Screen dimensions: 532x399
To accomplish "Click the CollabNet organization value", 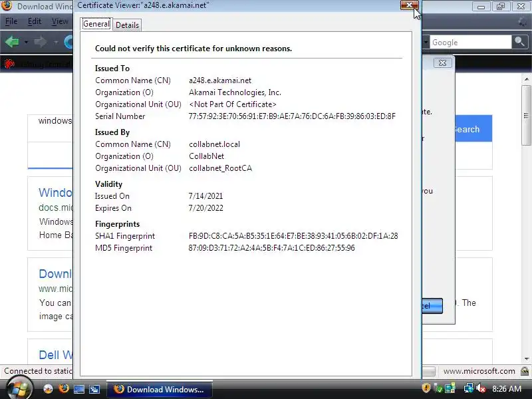I will click(206, 156).
